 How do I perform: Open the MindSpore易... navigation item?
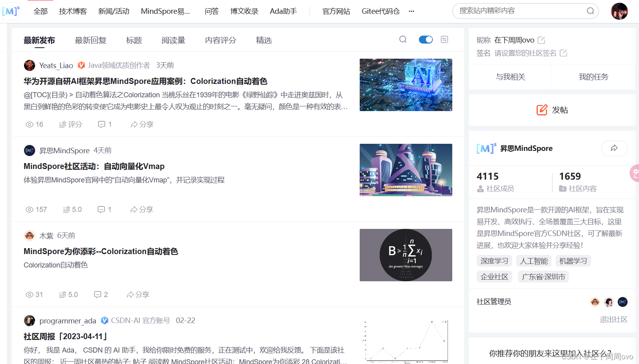click(x=165, y=11)
